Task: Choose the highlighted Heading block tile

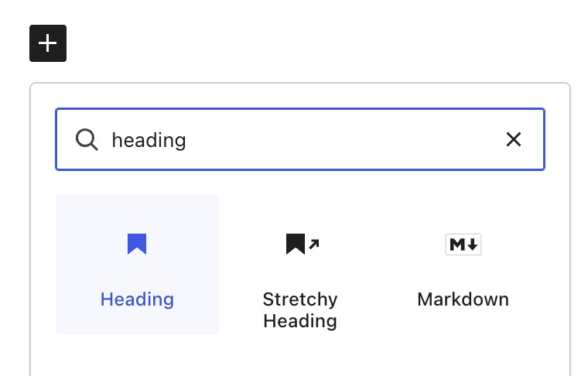Action: click(x=137, y=265)
